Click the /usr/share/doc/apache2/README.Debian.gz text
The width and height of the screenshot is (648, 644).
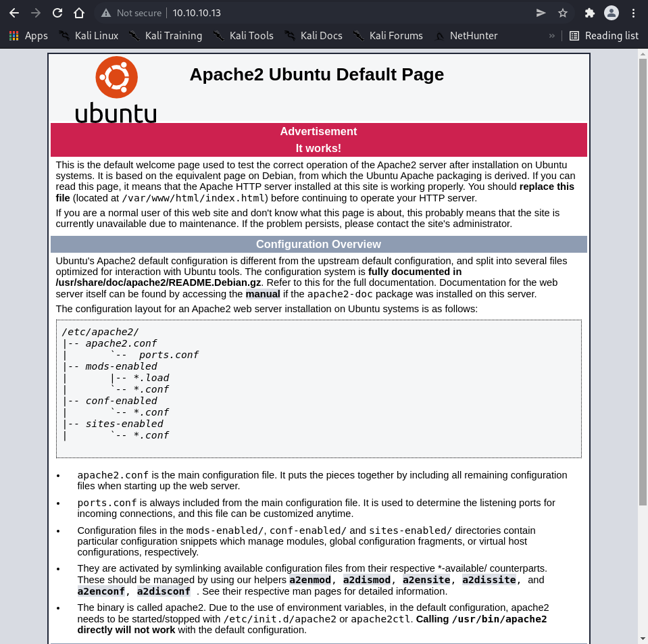click(x=158, y=282)
